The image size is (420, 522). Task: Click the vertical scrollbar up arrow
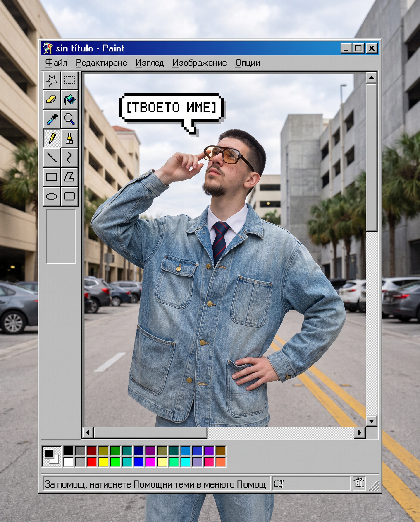[371, 78]
